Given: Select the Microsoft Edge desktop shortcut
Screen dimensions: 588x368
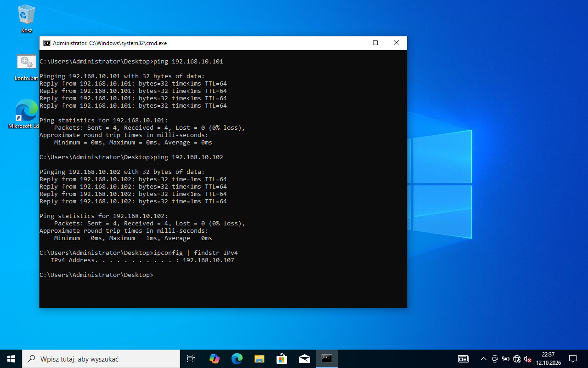Looking at the screenshot, I should (24, 114).
